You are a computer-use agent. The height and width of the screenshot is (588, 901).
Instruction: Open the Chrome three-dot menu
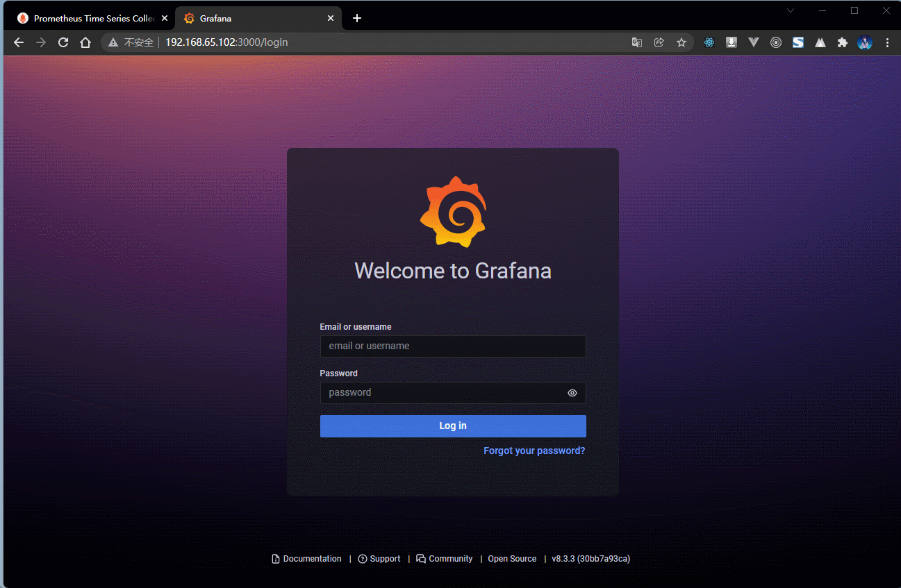[887, 42]
